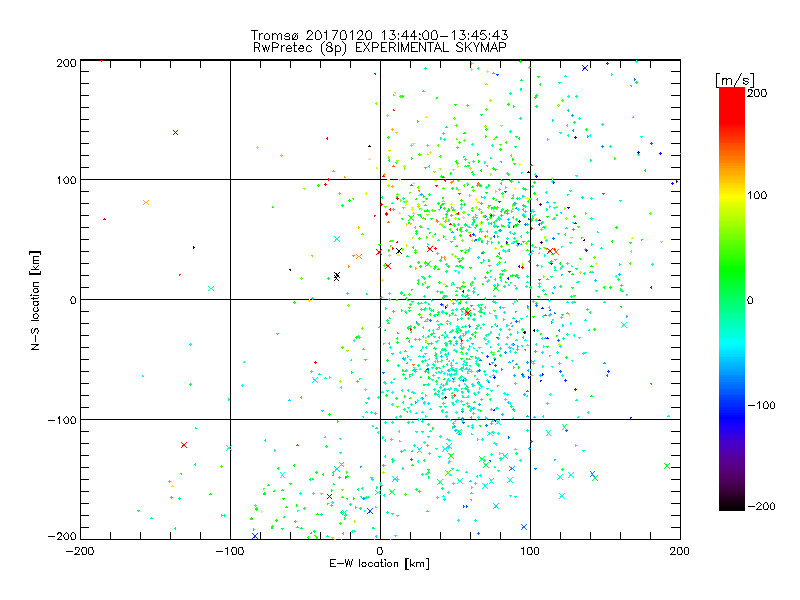Click the 'E-W location [km]' axis label

[x=379, y=564]
